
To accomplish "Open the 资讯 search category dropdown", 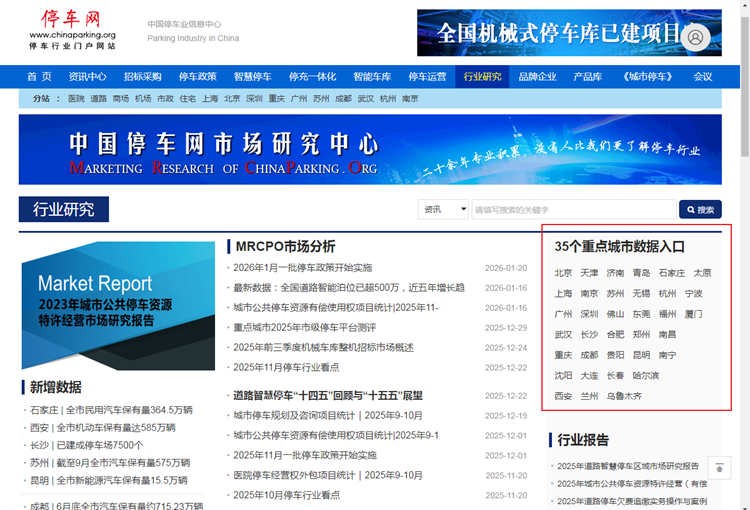I will (443, 209).
